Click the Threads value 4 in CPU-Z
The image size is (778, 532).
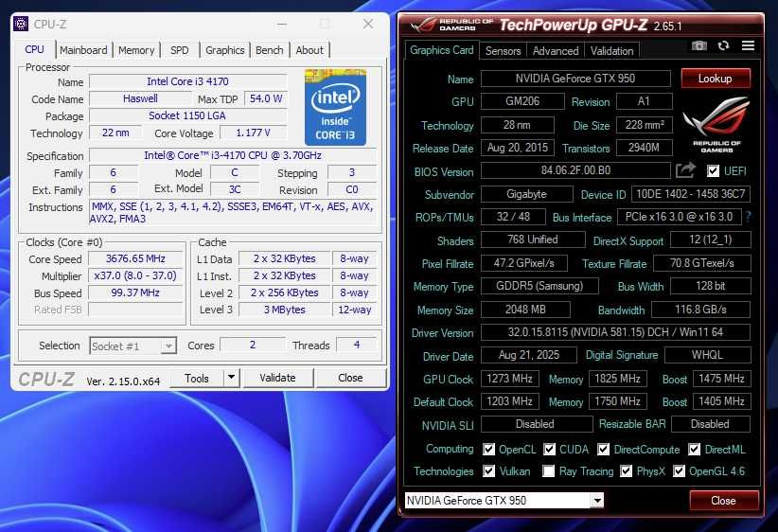click(356, 345)
